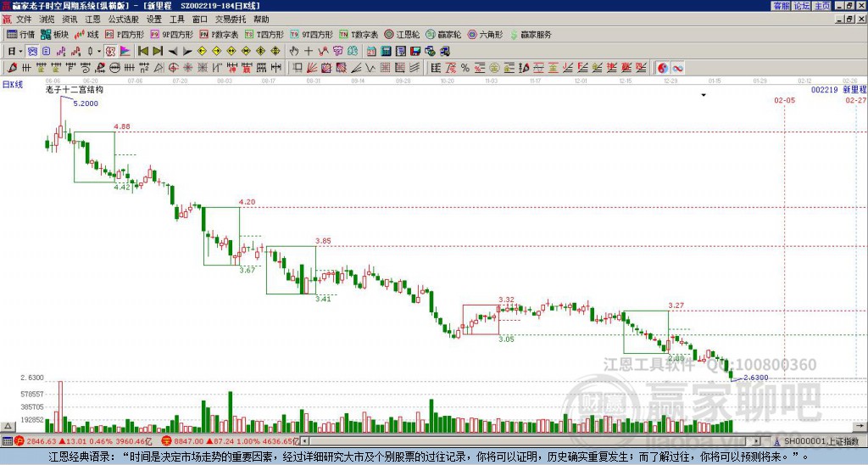868x465 pixels.
Task: Click the 8847.00 index value in status bar
Action: (189, 441)
